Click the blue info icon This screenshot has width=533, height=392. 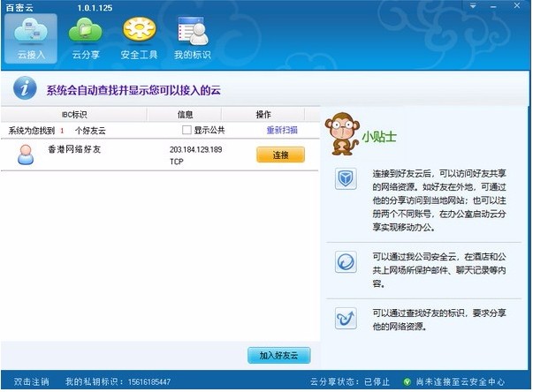pos(25,88)
